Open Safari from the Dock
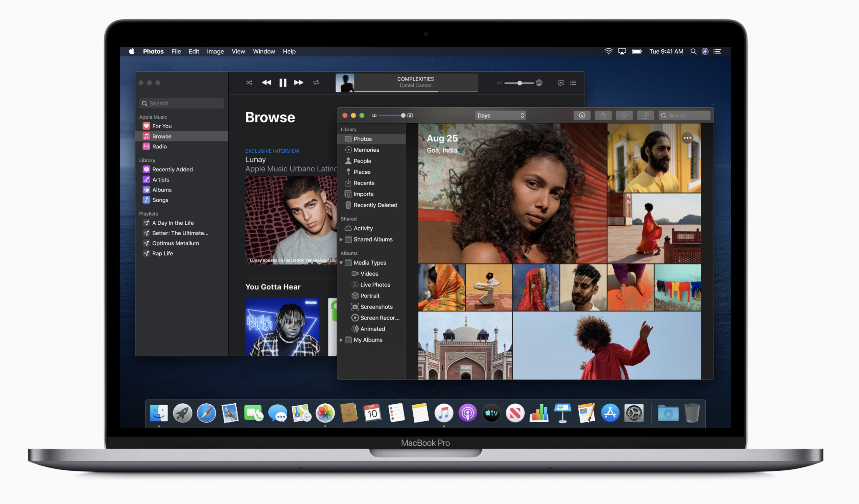 coord(206,413)
